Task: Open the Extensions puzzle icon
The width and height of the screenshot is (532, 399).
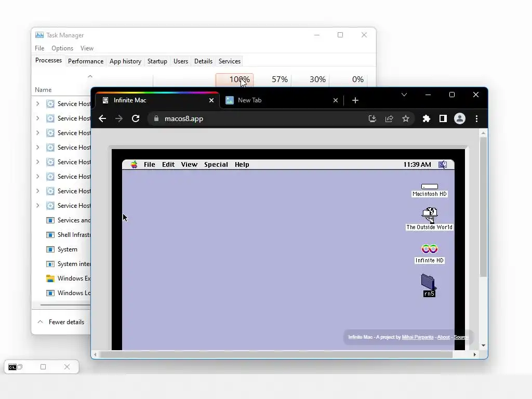Action: (x=426, y=119)
